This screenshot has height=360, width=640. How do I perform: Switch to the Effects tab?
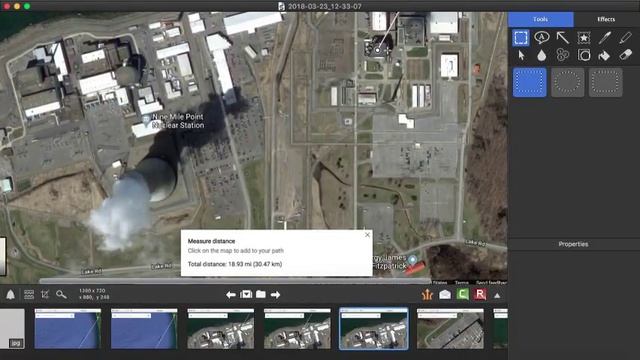point(606,19)
